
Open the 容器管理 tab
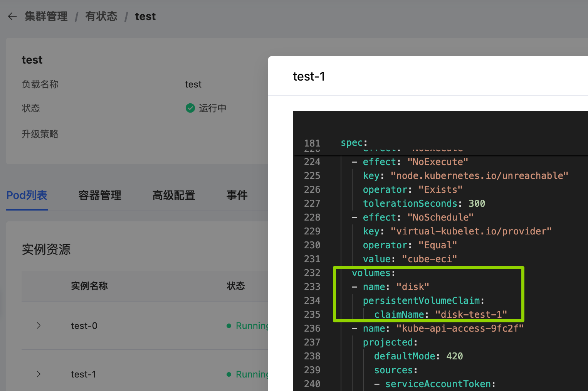tap(100, 195)
